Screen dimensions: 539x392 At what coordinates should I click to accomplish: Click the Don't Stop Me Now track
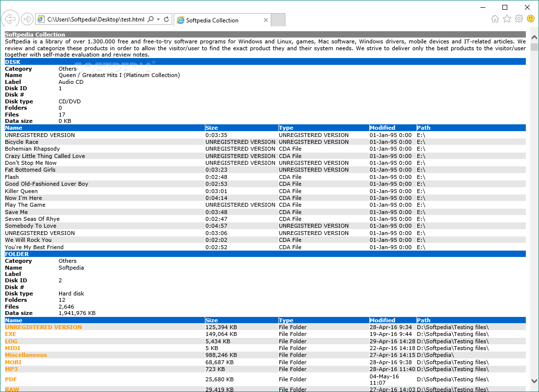tap(31, 163)
